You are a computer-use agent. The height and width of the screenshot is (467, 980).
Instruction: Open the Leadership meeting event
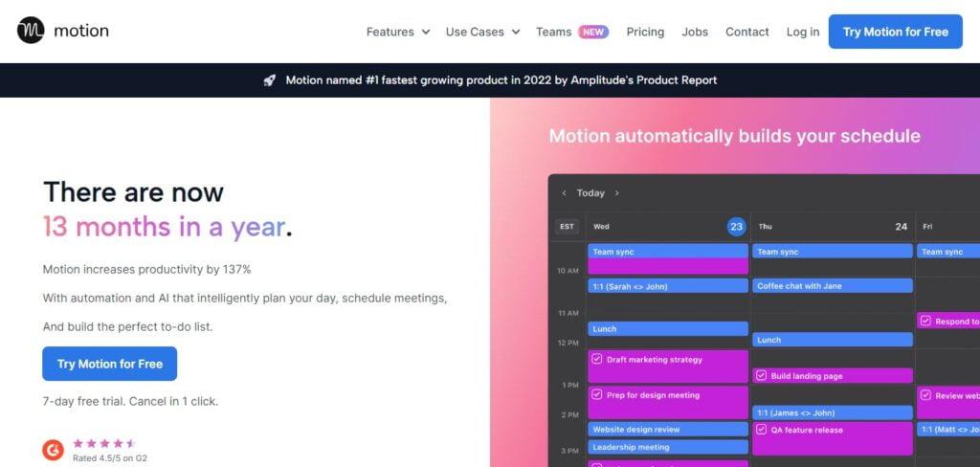(667, 447)
